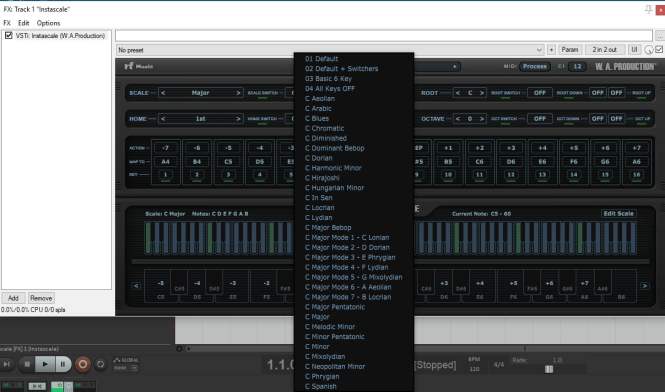
Task: Click the keyboard scroll right arrow
Action: [644, 286]
